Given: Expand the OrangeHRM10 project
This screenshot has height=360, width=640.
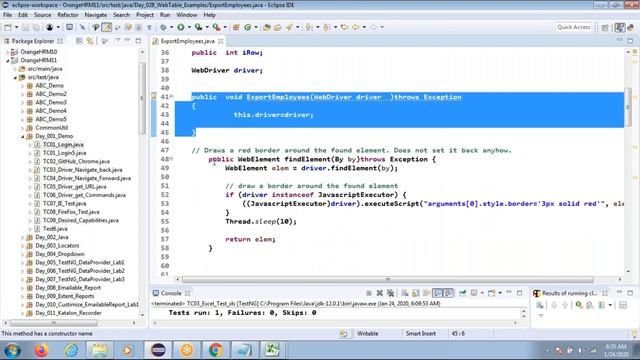Looking at the screenshot, I should pos(7,52).
